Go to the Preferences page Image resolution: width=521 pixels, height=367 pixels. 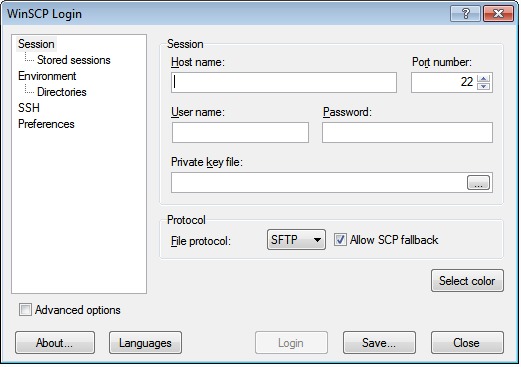[46, 124]
